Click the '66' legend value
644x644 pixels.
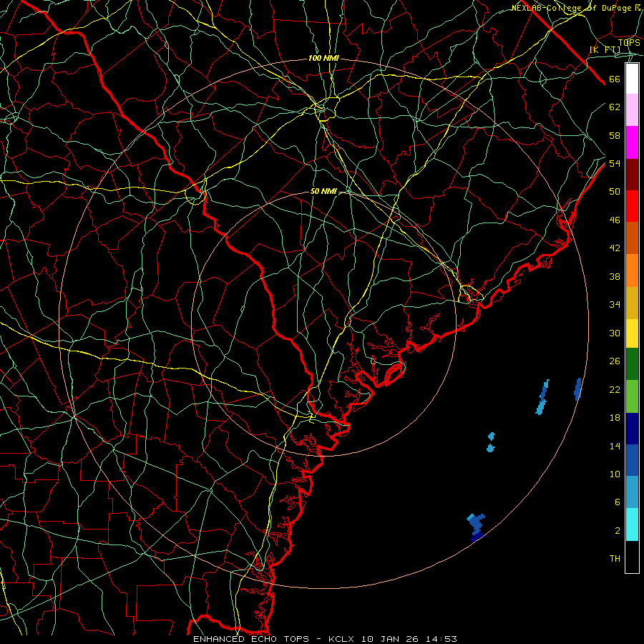tap(615, 79)
